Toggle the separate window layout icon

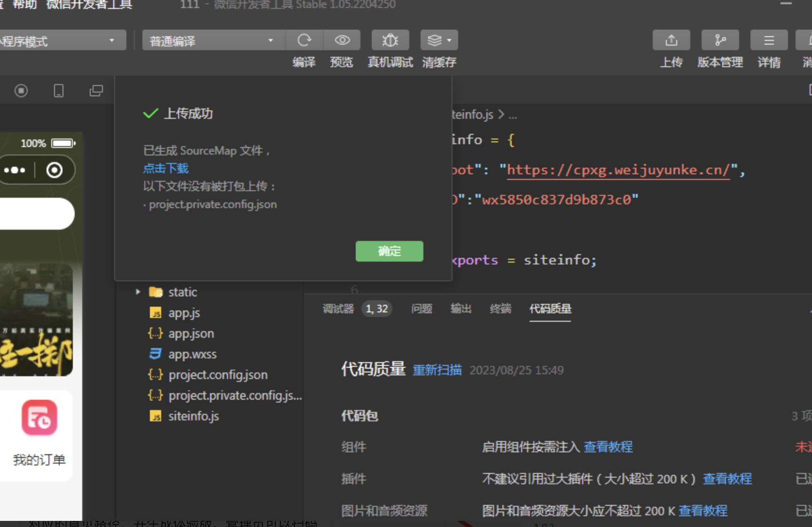[x=96, y=90]
